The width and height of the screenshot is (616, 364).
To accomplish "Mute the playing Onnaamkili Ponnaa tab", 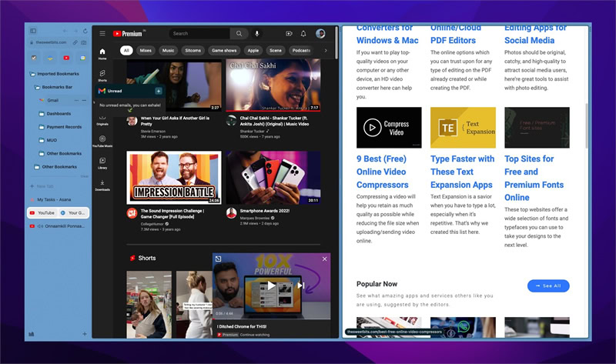I will click(x=40, y=226).
